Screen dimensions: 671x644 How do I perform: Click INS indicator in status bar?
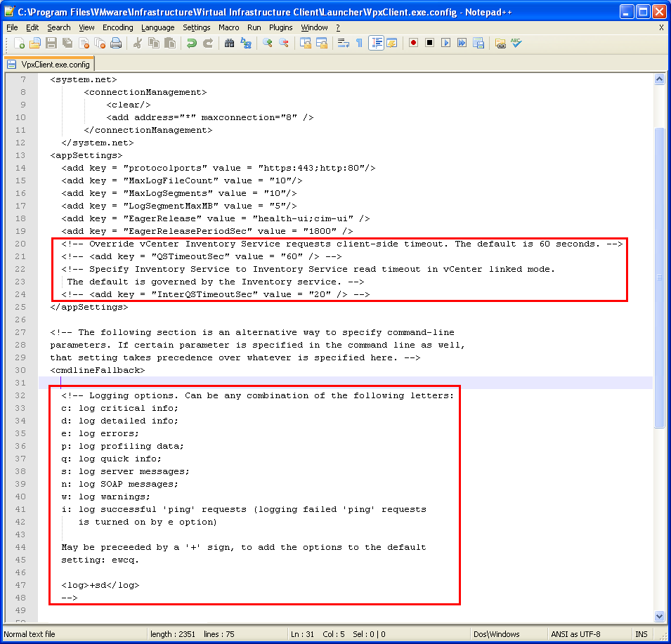[x=641, y=634]
